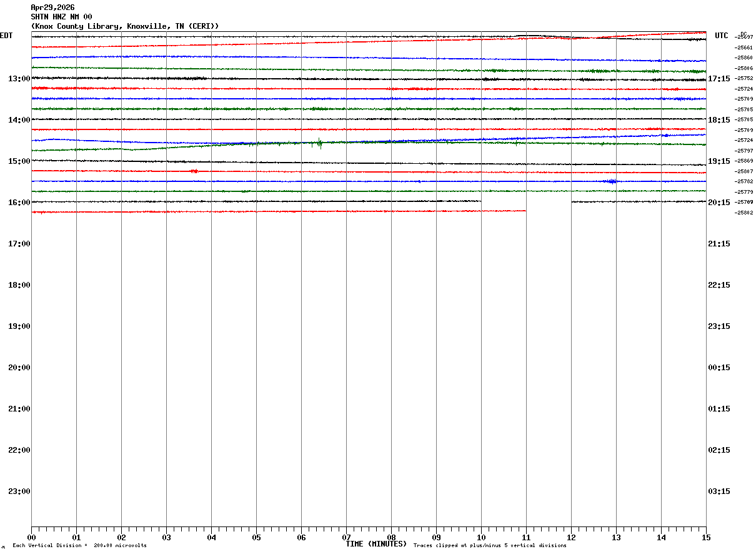
Task: Select the 18:00 EDT hour label
Action: tap(19, 285)
